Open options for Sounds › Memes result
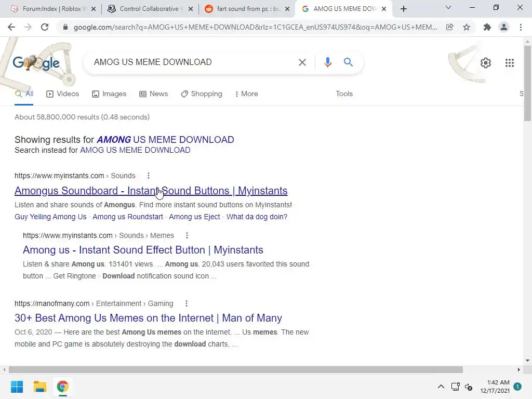The width and height of the screenshot is (532, 399). [x=187, y=235]
